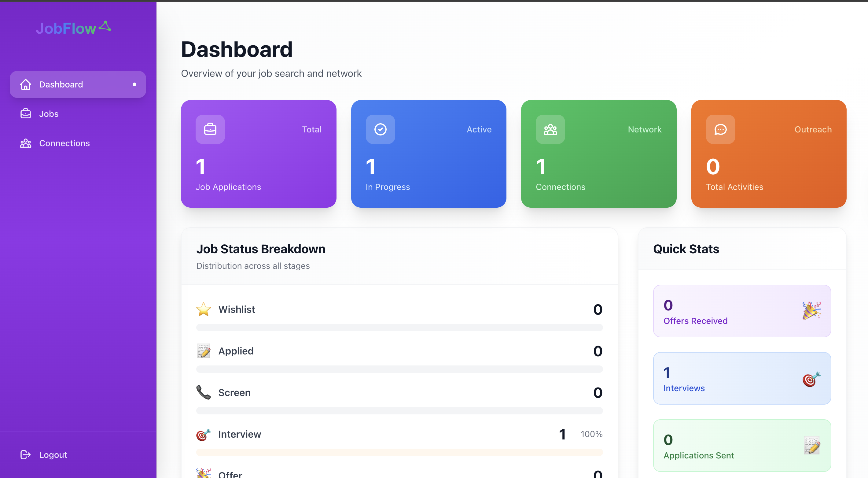Click the Applications Sent stat card
868x478 pixels.
point(742,446)
